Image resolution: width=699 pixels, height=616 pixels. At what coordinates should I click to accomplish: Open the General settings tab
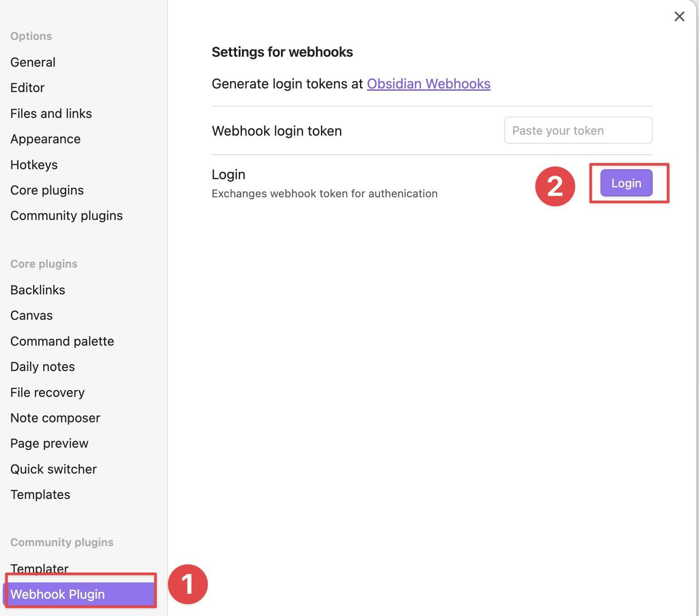click(x=33, y=62)
